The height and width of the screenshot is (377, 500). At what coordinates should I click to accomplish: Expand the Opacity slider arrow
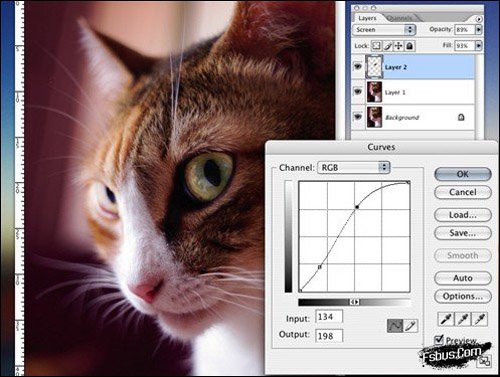479,29
